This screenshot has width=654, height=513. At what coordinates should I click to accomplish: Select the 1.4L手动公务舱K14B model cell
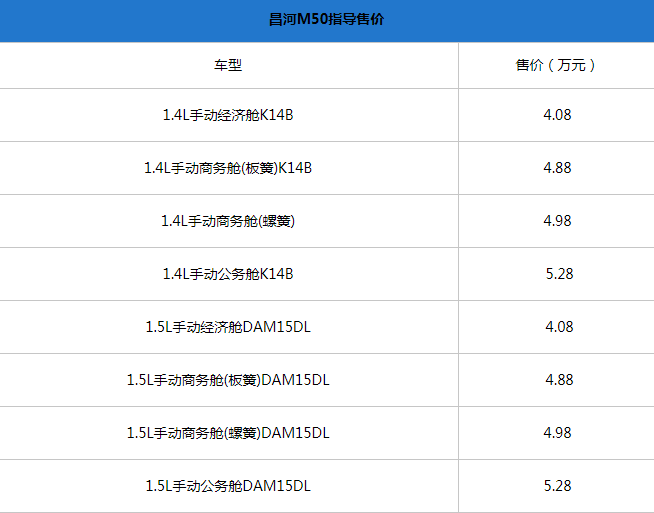(x=228, y=274)
